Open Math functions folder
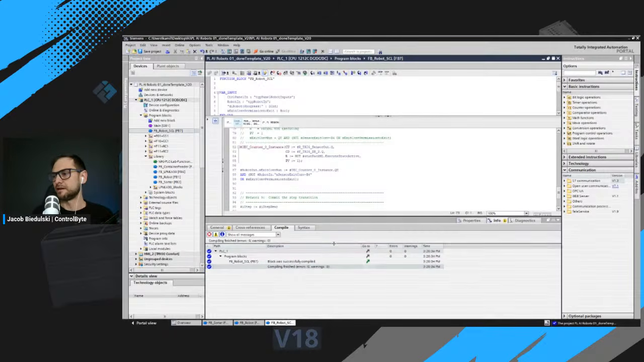This screenshot has height=362, width=644. click(583, 118)
